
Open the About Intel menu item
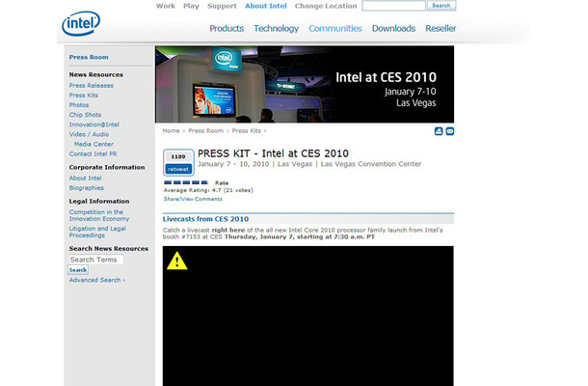(266, 6)
